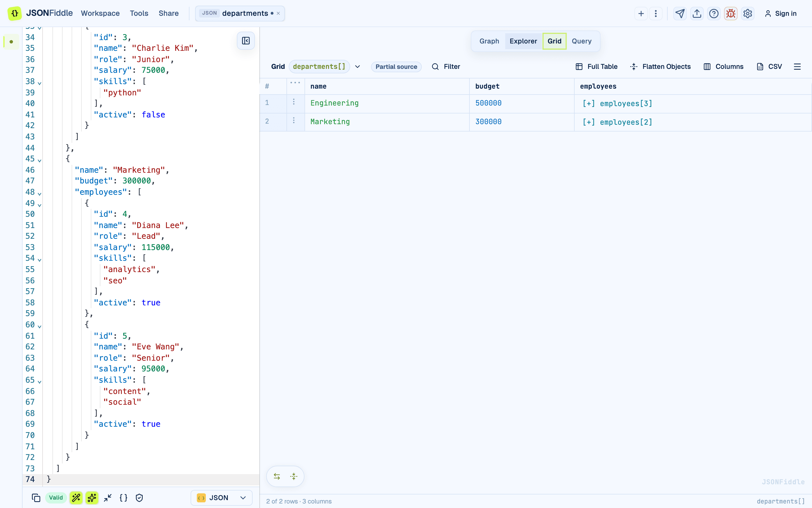Expand the departments[] path dropdown chevron
This screenshot has width=812, height=508.
click(358, 67)
